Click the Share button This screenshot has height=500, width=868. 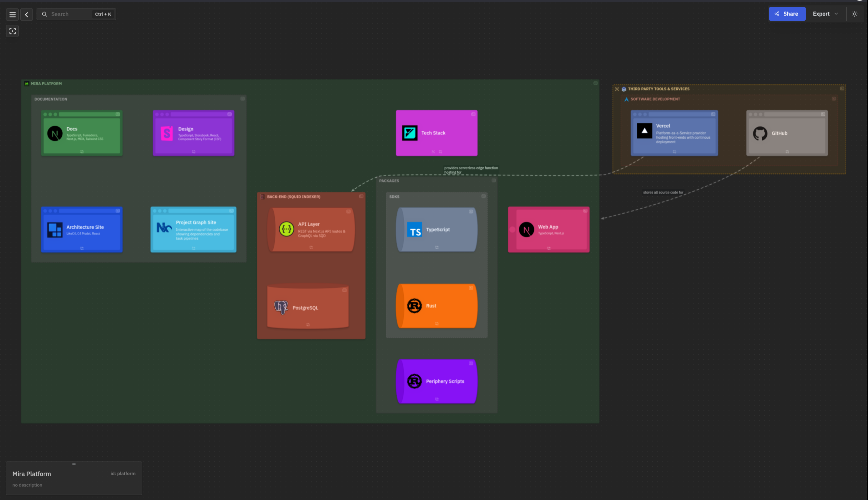tap(787, 14)
